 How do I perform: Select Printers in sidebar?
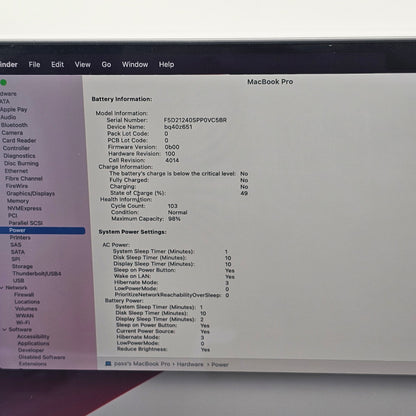click(20, 238)
